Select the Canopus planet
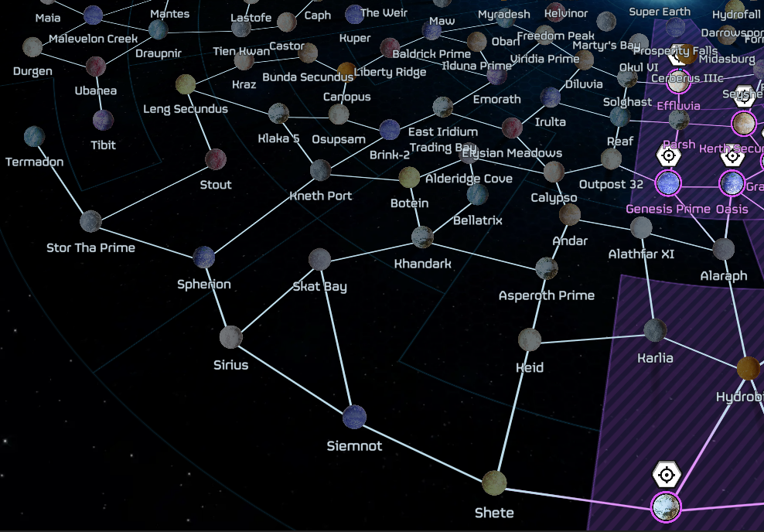764x532 pixels. (x=346, y=72)
